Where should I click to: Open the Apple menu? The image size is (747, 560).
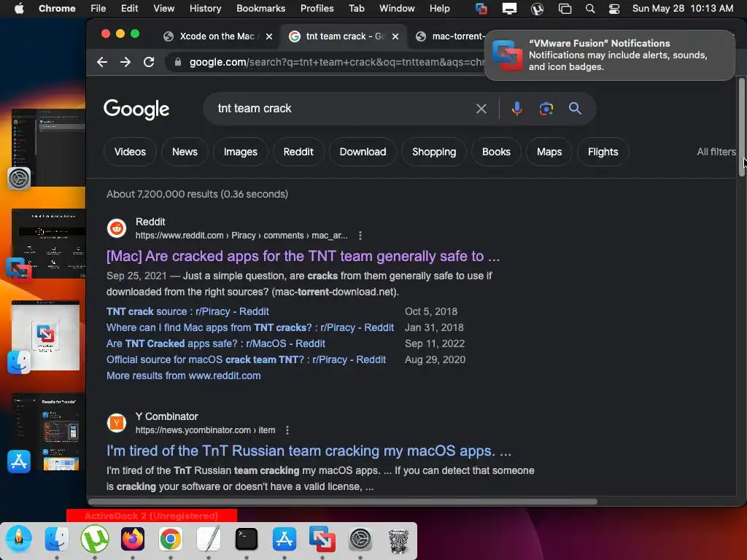pyautogui.click(x=19, y=9)
